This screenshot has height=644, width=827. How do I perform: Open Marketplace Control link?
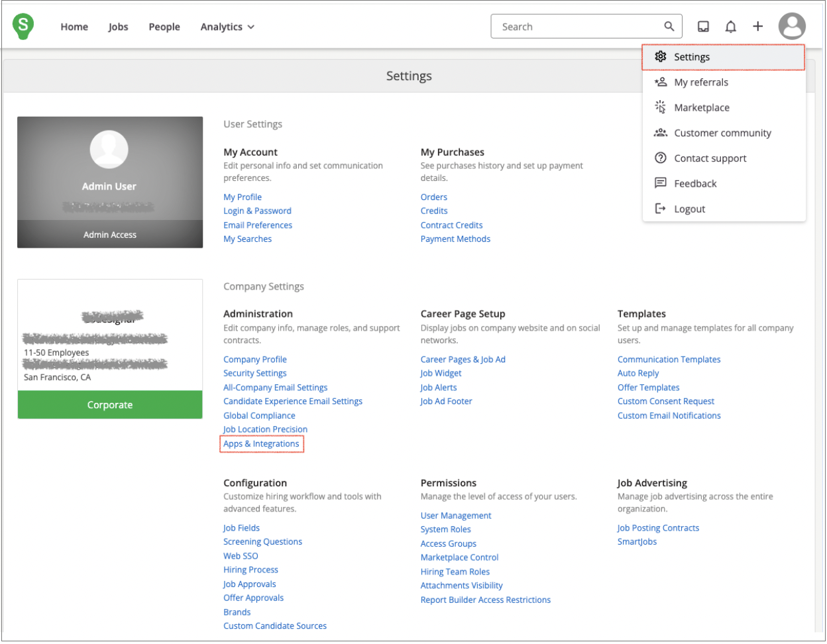click(459, 558)
